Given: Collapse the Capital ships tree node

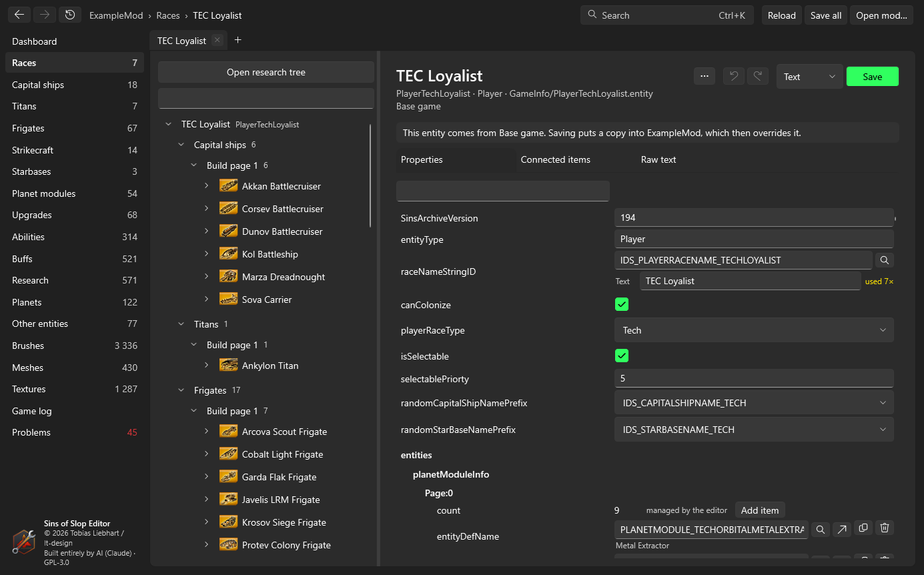Looking at the screenshot, I should tap(181, 145).
